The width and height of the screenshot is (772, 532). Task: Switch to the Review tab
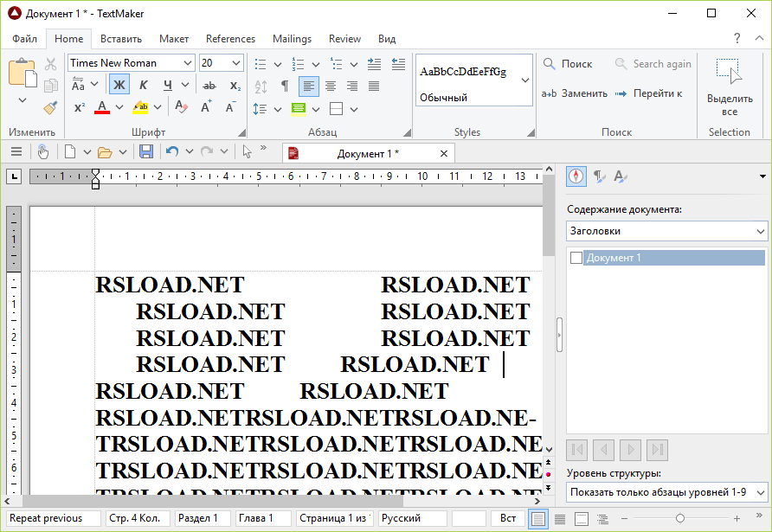pyautogui.click(x=344, y=38)
